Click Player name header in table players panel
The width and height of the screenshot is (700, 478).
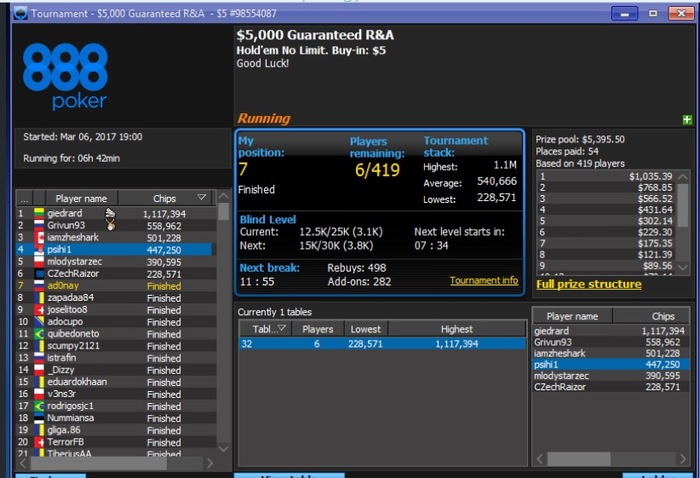(x=572, y=316)
